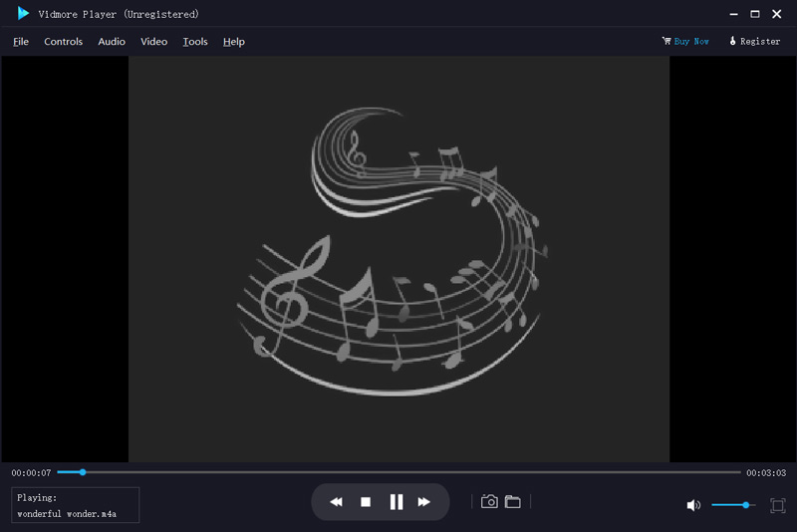Expand the Audio menu
Screen dimensions: 797x532
pos(112,42)
